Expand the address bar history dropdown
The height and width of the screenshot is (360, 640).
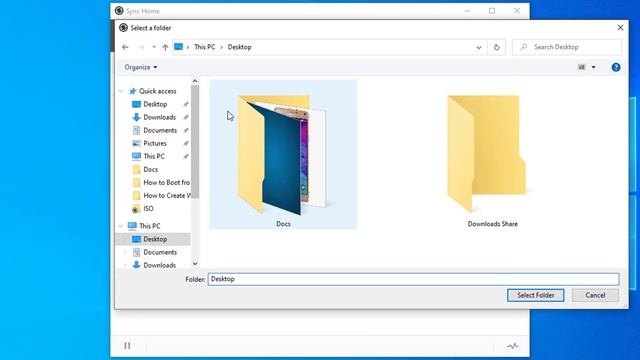tap(479, 47)
